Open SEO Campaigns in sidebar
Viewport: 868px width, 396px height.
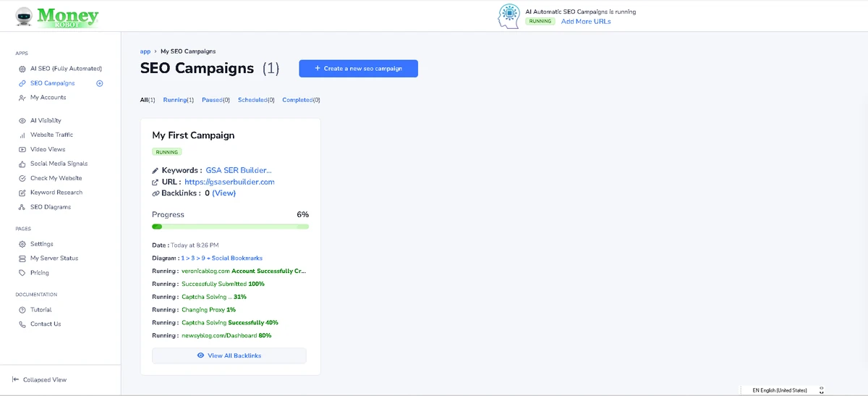pos(52,83)
